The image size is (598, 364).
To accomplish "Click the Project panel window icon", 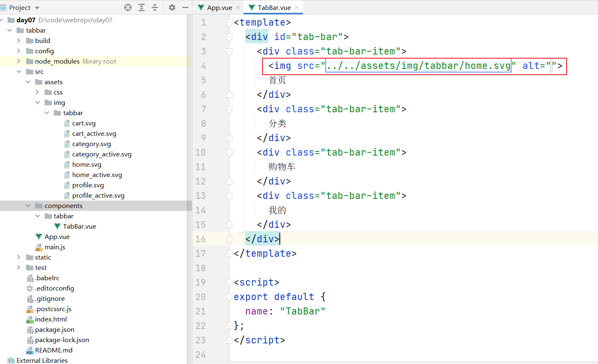I will tap(3, 7).
